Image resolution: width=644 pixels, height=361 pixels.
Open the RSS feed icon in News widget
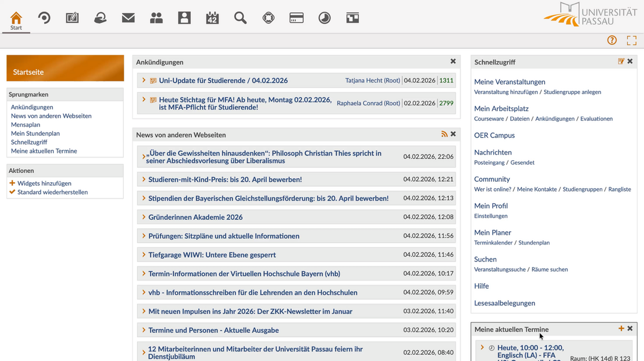(x=444, y=134)
